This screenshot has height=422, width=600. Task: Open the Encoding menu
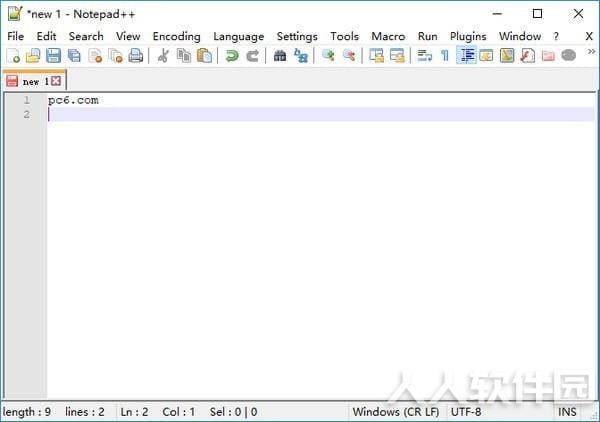pyautogui.click(x=176, y=36)
